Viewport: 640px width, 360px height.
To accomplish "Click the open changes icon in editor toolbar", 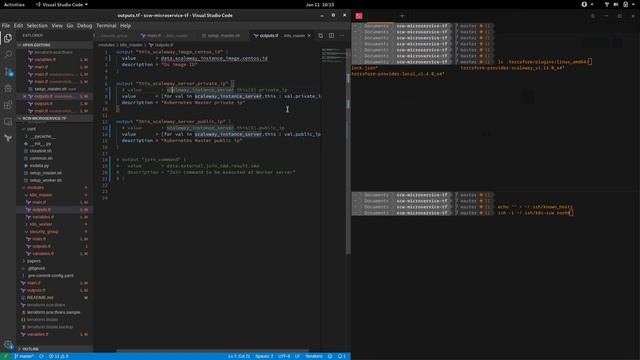I will pyautogui.click(x=320, y=36).
